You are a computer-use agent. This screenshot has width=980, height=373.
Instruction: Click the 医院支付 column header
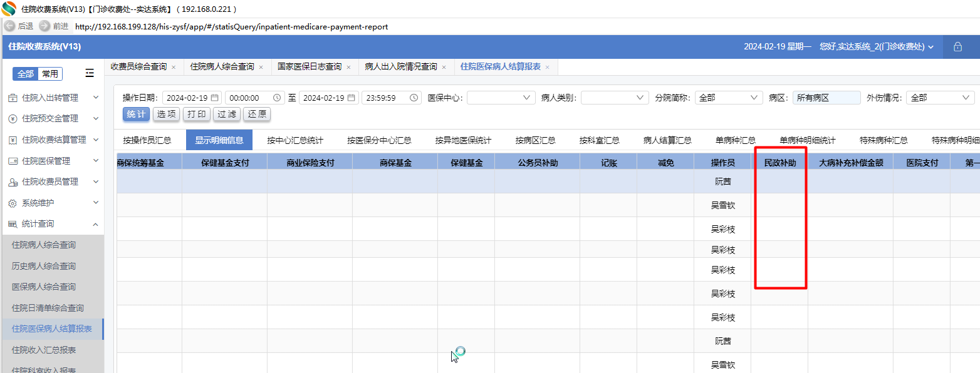coord(922,163)
